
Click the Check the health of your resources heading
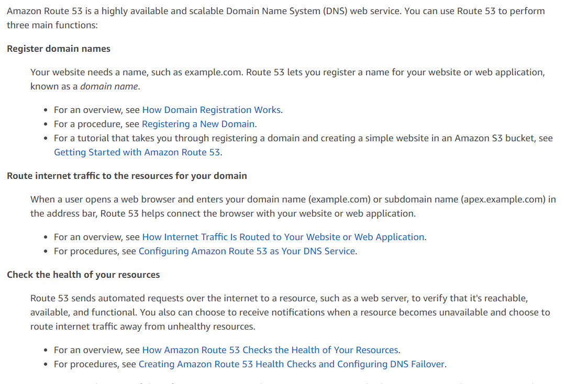(83, 275)
